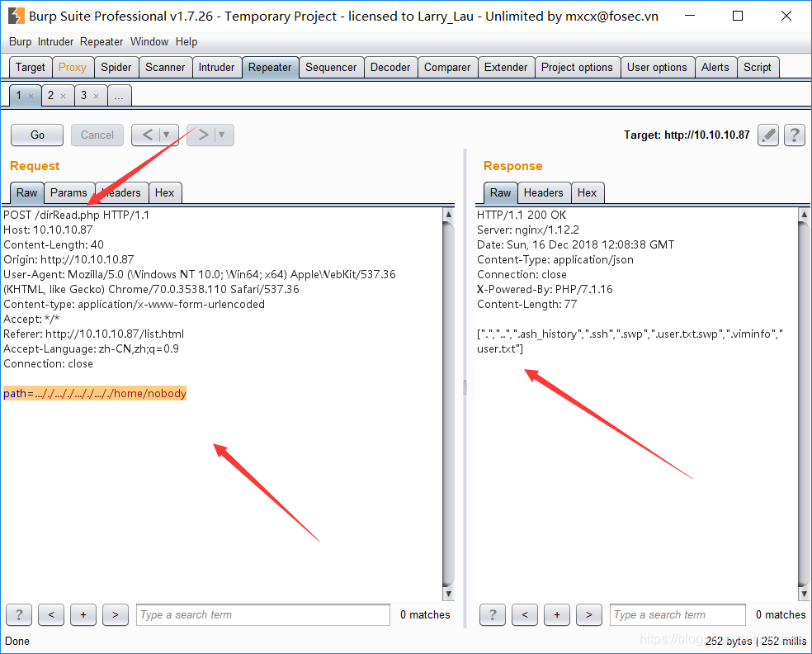This screenshot has width=812, height=654.
Task: Click the Burp Suite logo in title bar
Action: (16, 16)
